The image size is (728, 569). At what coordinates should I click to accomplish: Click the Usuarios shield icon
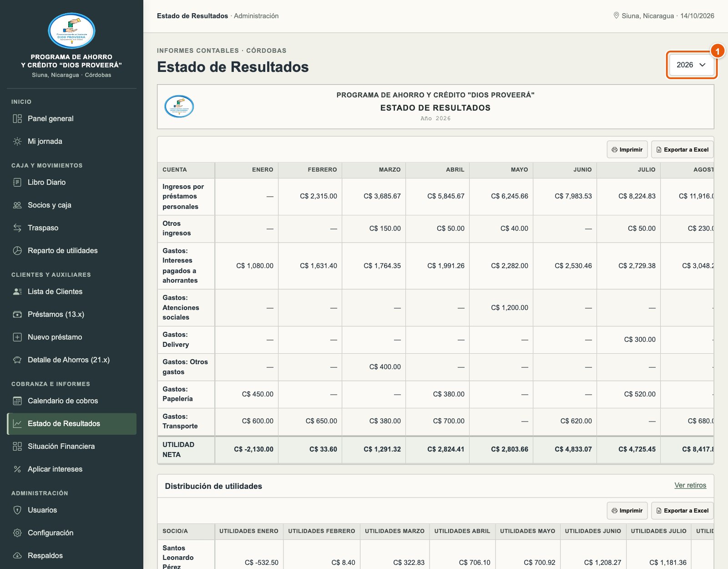17,510
